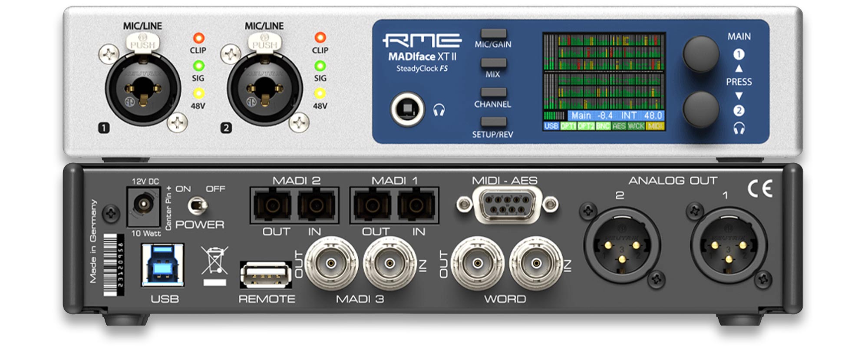Click '10 Watt' label
This screenshot has height=357, width=868.
click(146, 233)
